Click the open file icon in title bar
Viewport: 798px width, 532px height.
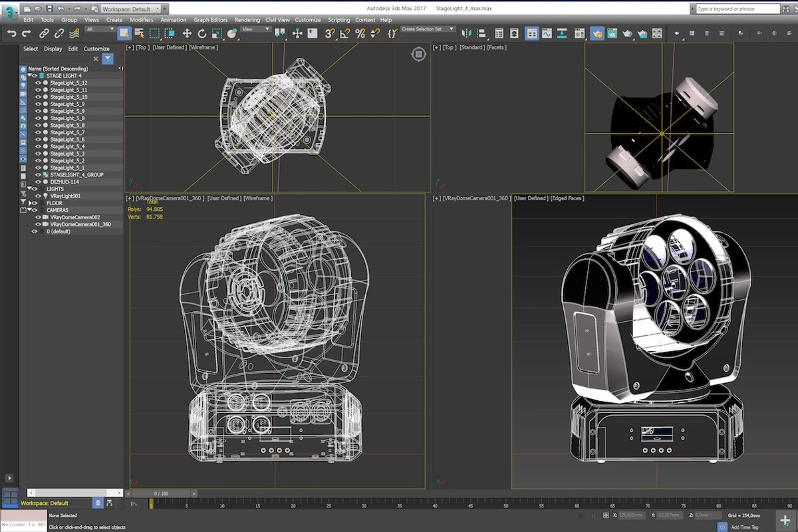[x=38, y=9]
